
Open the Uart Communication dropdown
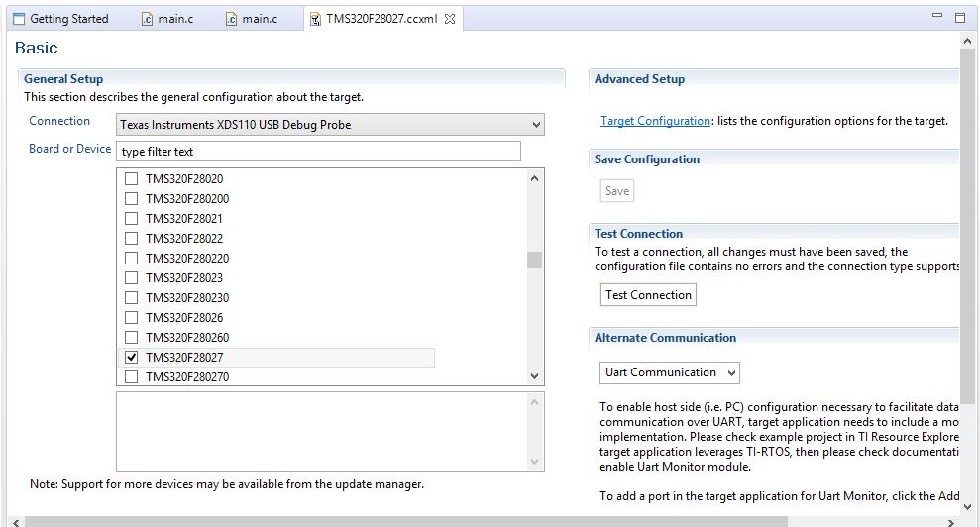click(670, 372)
